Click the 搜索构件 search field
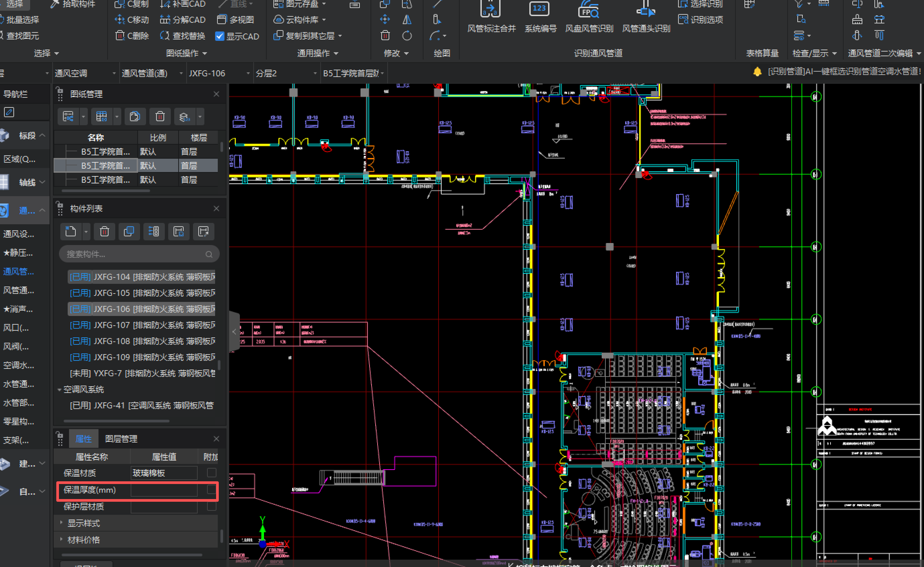Viewport: 924px width, 567px height. 135,254
